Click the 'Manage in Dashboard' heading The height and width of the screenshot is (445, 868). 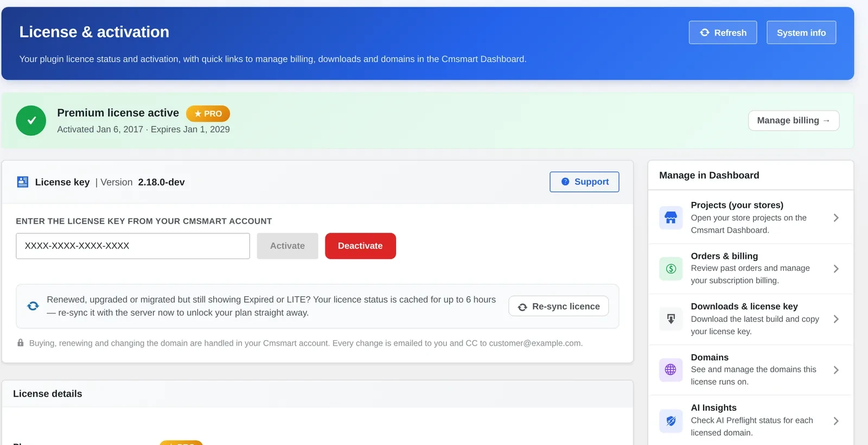point(709,175)
